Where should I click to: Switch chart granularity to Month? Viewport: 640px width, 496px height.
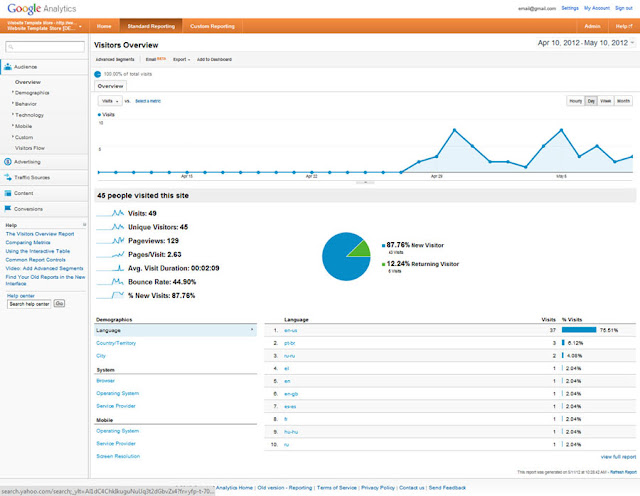[623, 101]
